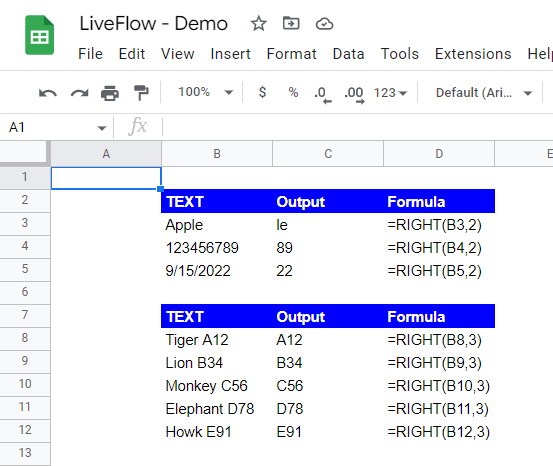Select the cell containing Monkey C56

tap(217, 386)
